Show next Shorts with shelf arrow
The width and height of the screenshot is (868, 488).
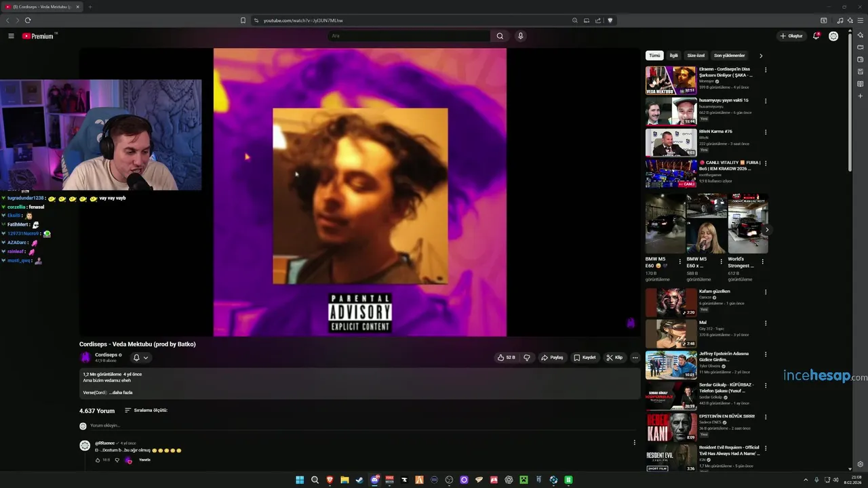(767, 230)
